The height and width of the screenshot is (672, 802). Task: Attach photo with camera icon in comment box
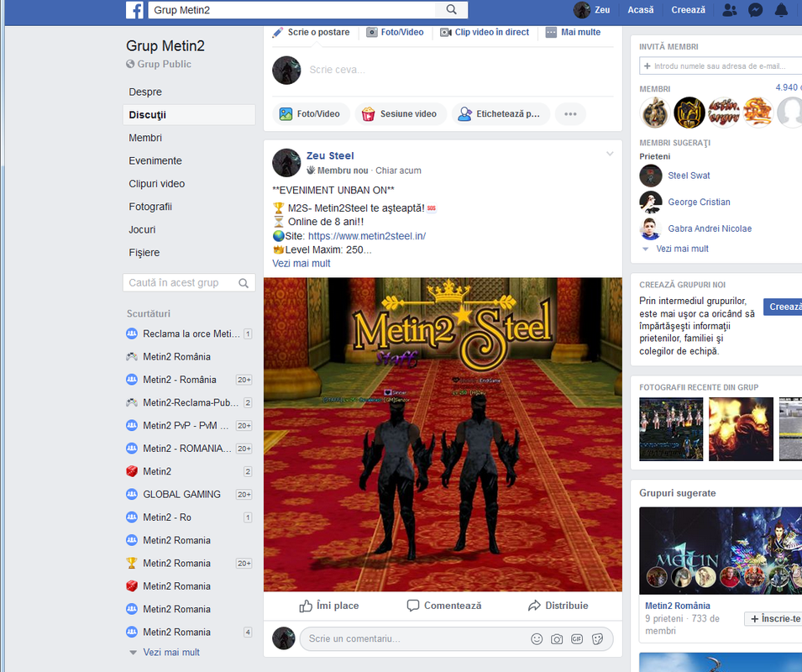point(557,638)
